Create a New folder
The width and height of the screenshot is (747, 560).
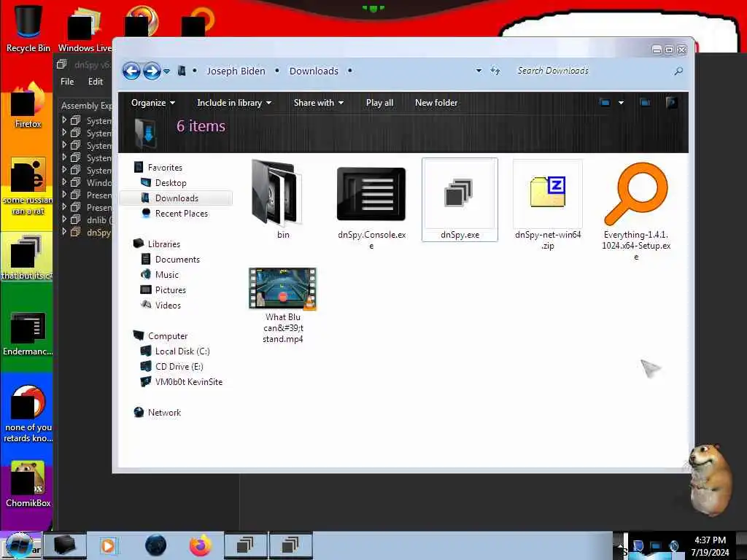point(436,103)
